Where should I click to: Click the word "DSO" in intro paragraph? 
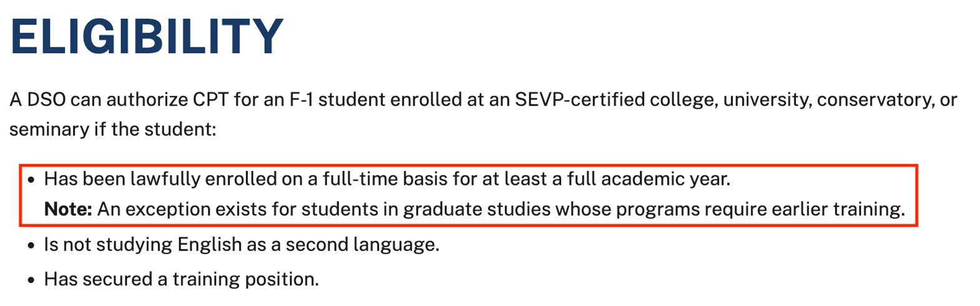point(46,100)
